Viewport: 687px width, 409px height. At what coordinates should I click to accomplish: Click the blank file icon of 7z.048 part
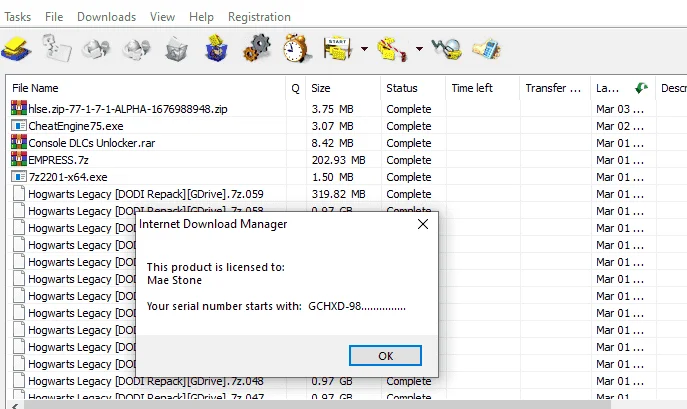point(19,381)
